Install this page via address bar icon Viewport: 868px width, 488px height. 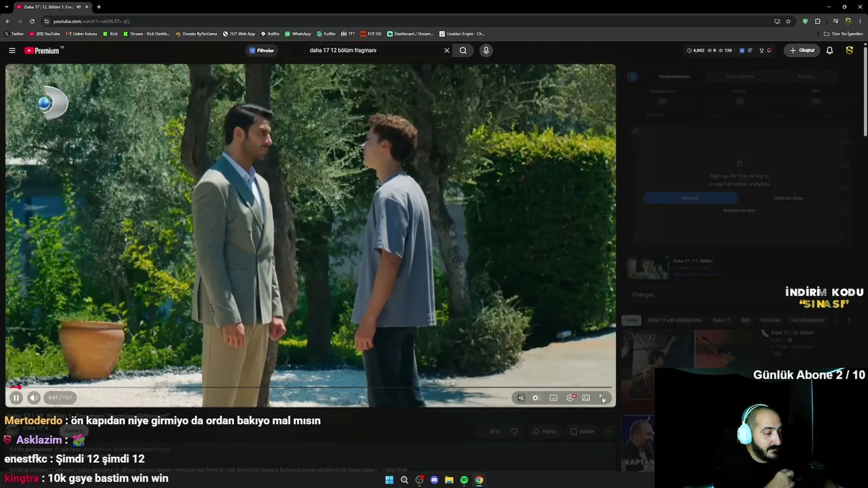tap(776, 21)
